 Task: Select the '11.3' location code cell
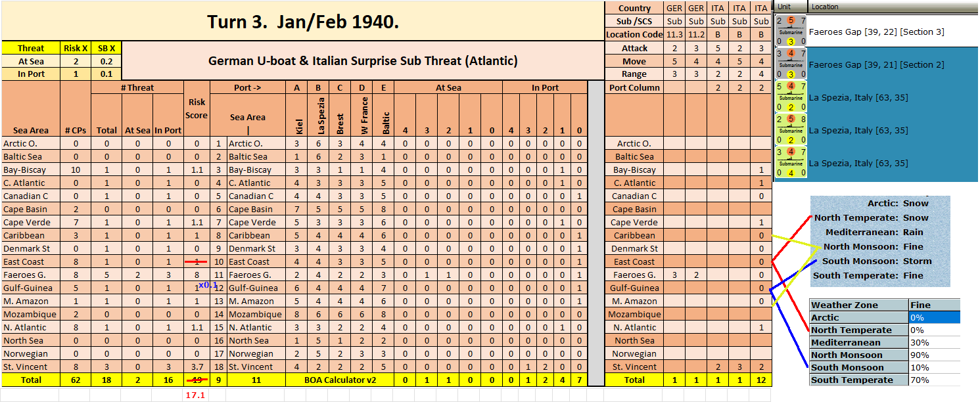coord(674,35)
